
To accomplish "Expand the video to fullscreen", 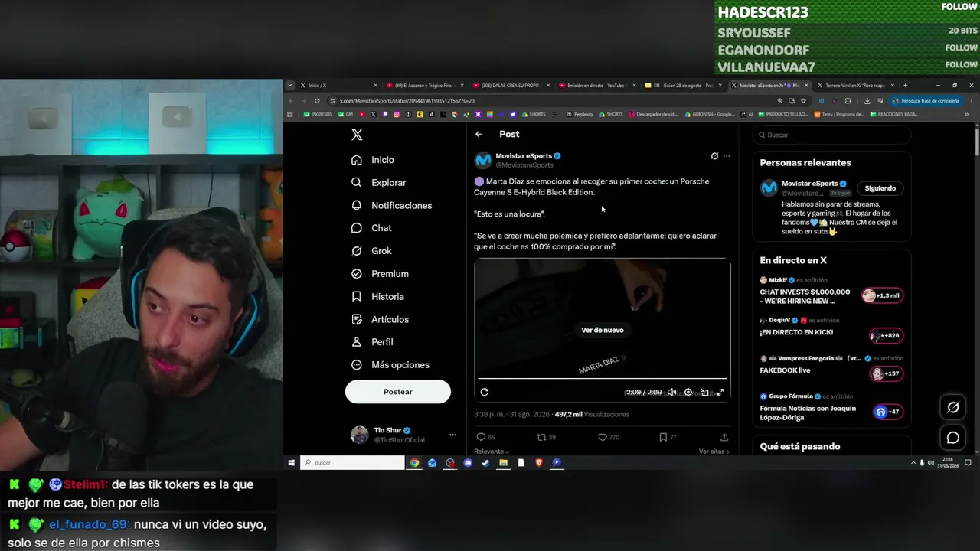I will coord(720,393).
